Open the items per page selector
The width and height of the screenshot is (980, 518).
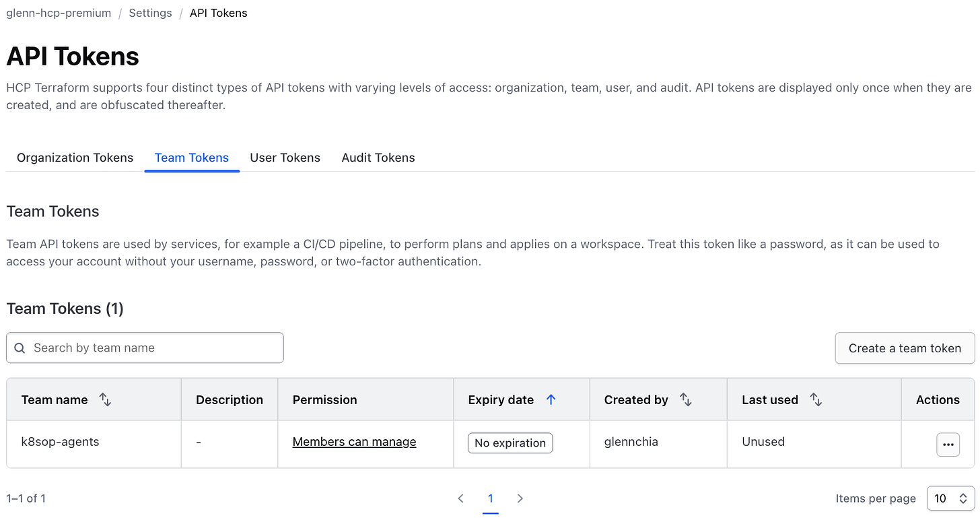pyautogui.click(x=950, y=498)
